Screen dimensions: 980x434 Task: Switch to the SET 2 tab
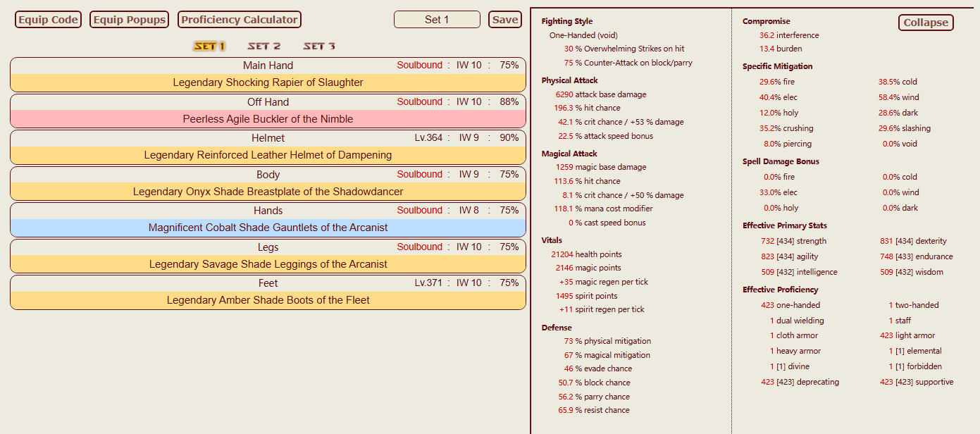click(263, 46)
